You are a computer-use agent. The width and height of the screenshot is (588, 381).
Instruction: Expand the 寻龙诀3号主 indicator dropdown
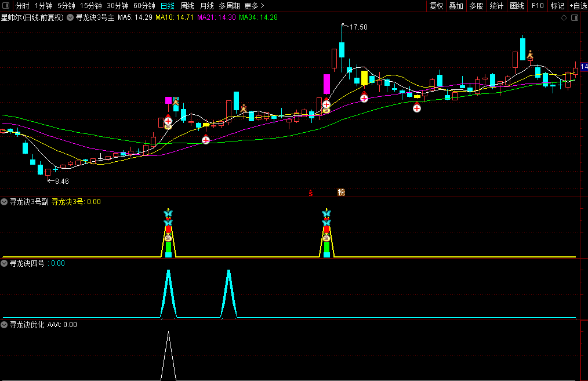[70, 17]
